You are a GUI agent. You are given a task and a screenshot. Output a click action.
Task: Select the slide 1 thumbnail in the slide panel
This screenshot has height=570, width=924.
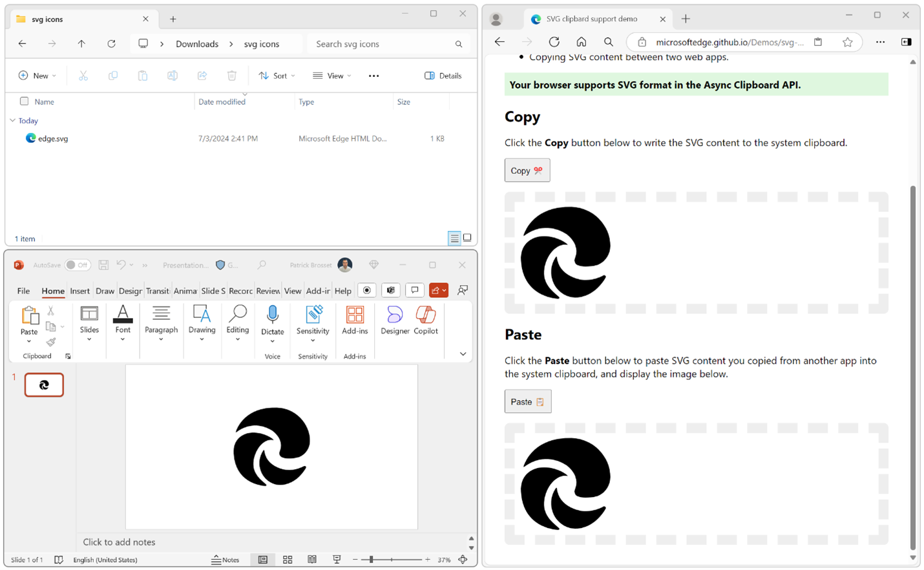click(x=44, y=385)
